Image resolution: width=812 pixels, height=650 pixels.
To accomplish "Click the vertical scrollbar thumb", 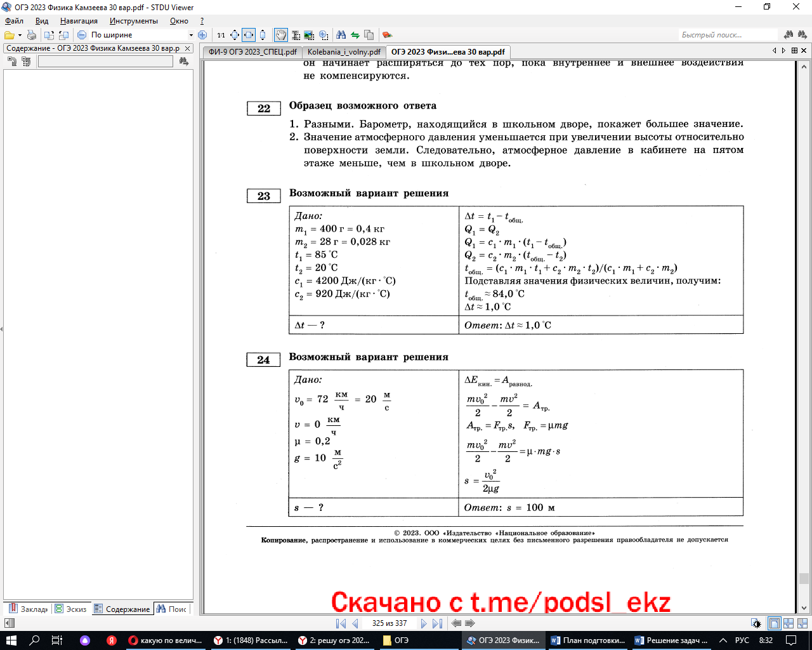I will 804,578.
